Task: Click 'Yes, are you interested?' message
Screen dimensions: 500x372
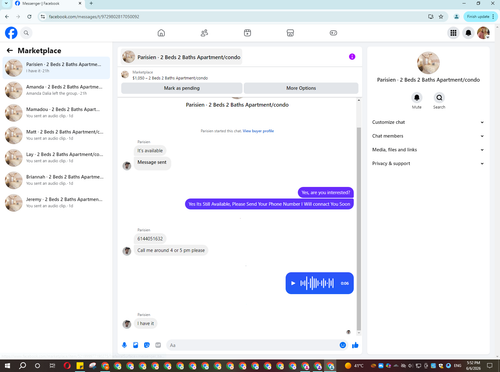Action: [326, 193]
